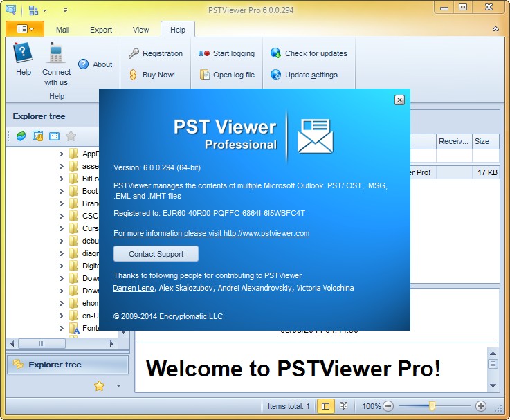
Task: Select the Explorer tree navigation pane button
Action: coord(68,365)
